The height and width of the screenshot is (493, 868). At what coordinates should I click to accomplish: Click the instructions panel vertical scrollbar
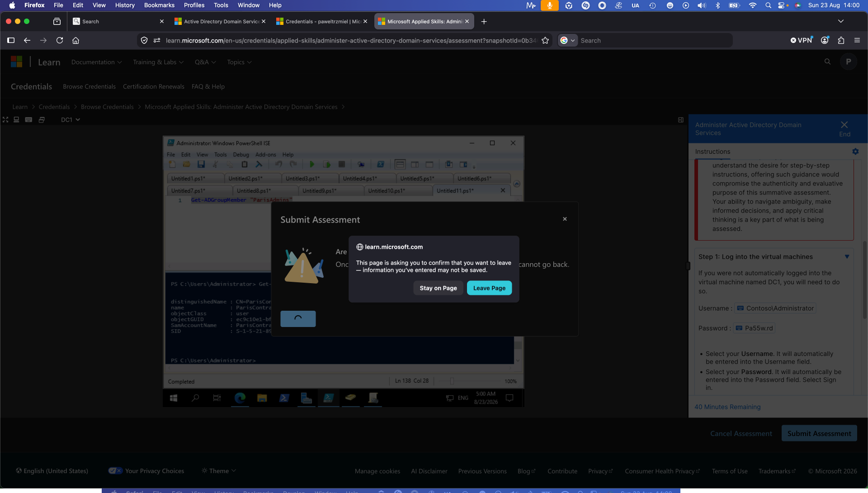click(865, 280)
